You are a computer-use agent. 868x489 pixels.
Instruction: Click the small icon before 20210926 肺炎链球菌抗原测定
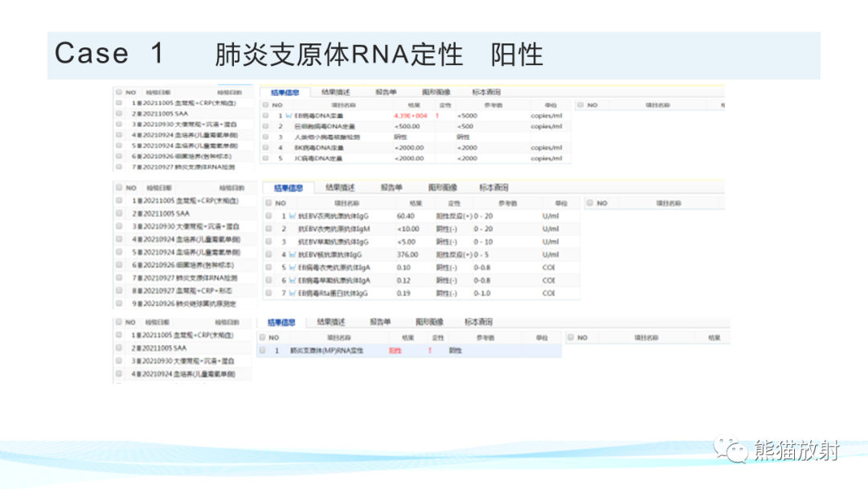[x=140, y=303]
